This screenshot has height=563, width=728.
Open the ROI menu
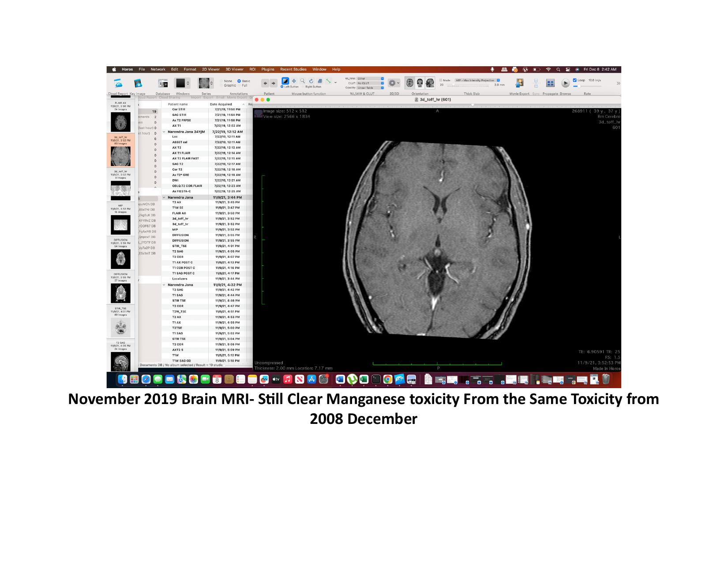(252, 69)
